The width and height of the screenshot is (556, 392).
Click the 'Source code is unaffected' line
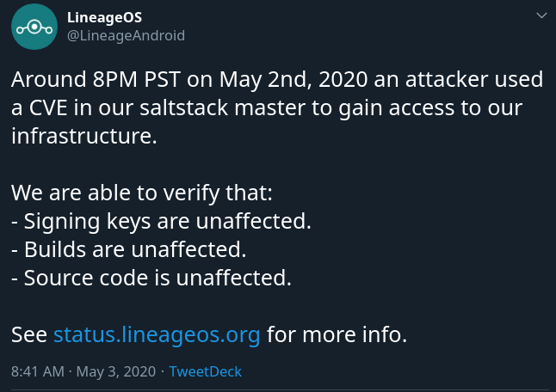point(151,278)
